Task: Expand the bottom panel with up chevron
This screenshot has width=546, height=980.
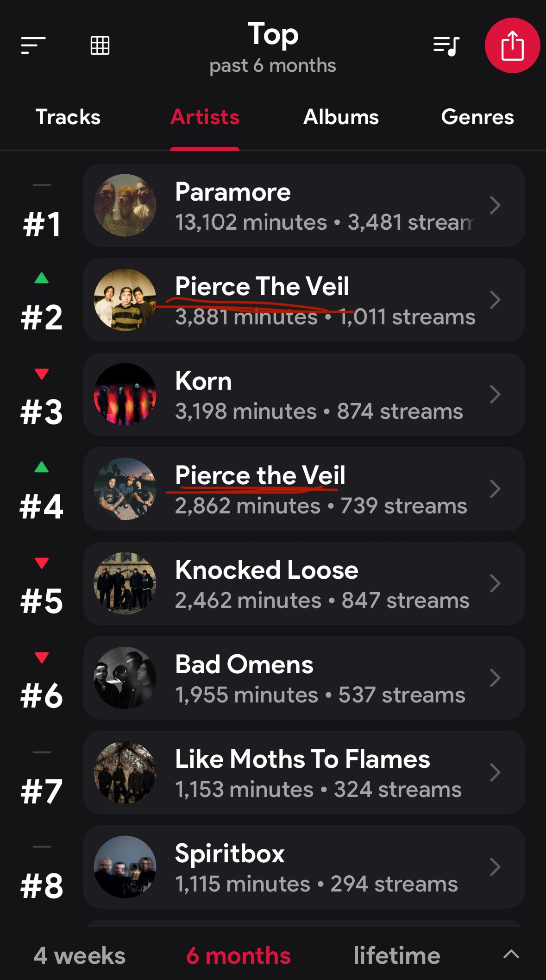Action: pos(511,955)
